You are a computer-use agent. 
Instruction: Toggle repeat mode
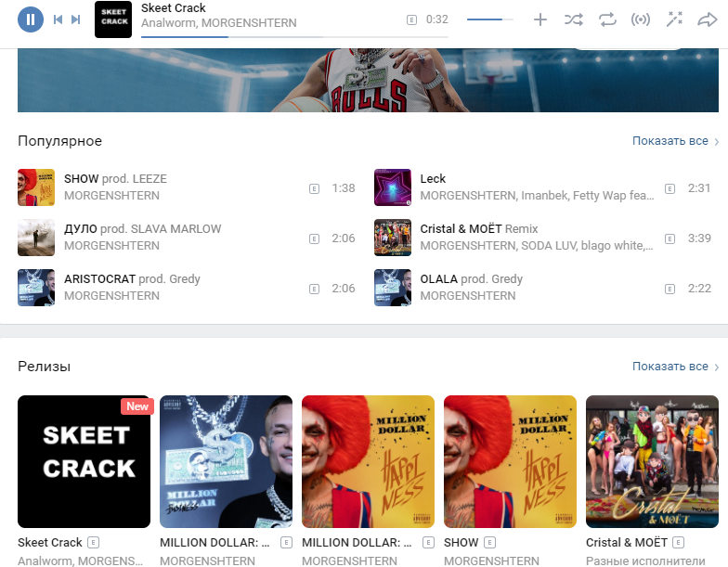(607, 19)
